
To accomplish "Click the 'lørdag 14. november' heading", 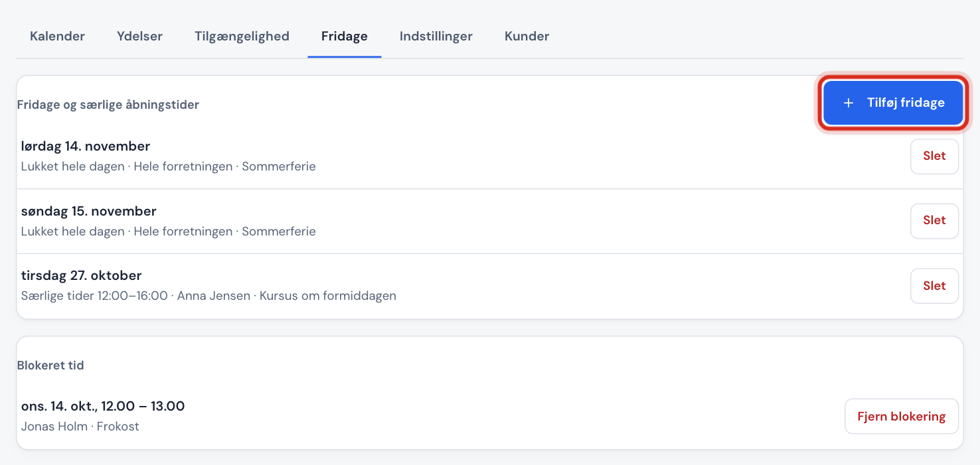I will pos(86,146).
